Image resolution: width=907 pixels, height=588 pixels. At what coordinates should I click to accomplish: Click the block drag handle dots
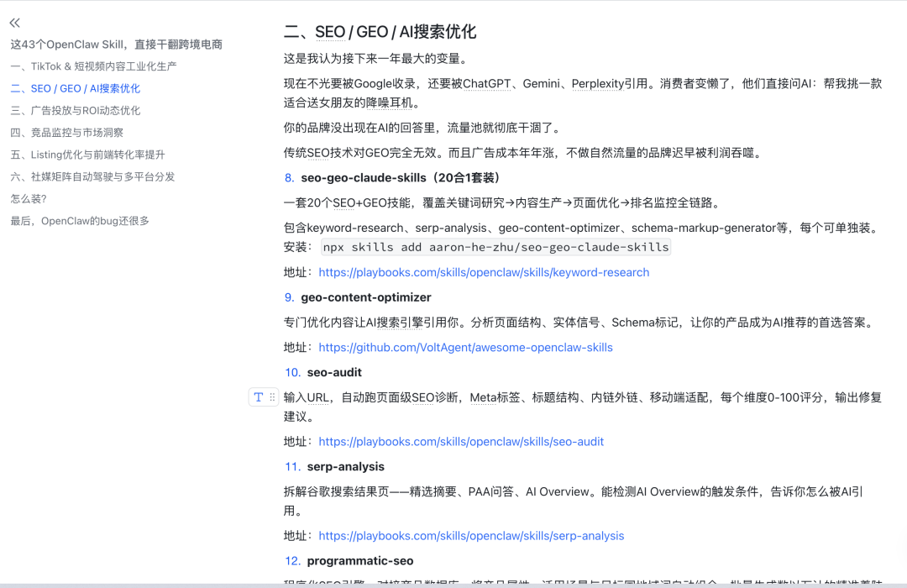pyautogui.click(x=272, y=397)
